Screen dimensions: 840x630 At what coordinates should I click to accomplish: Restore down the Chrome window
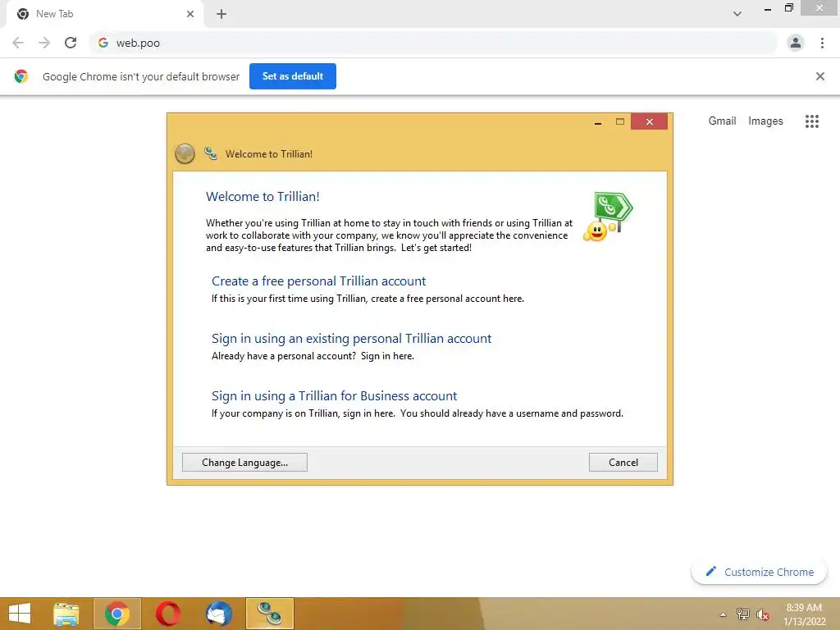click(788, 8)
